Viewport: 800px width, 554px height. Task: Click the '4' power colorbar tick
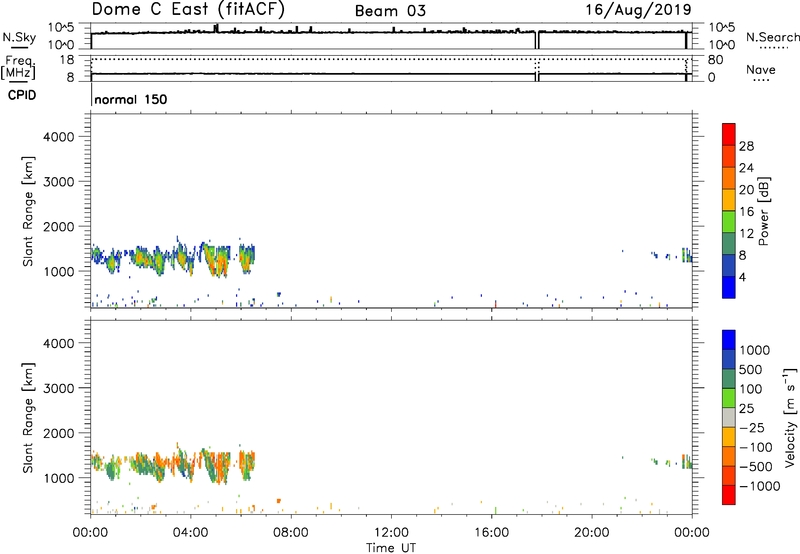[x=742, y=277]
